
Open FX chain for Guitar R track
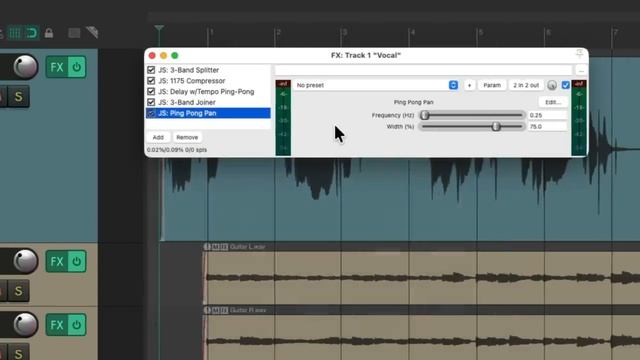click(56, 325)
